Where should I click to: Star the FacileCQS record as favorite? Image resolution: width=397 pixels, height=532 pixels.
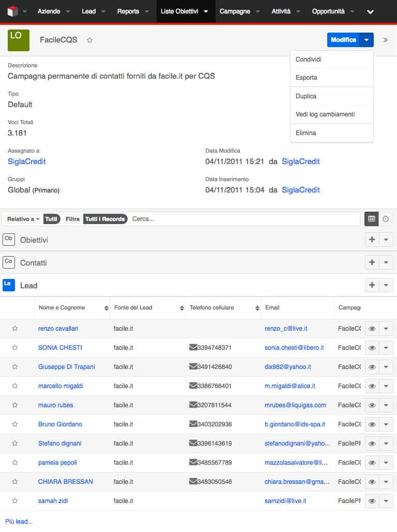[89, 40]
